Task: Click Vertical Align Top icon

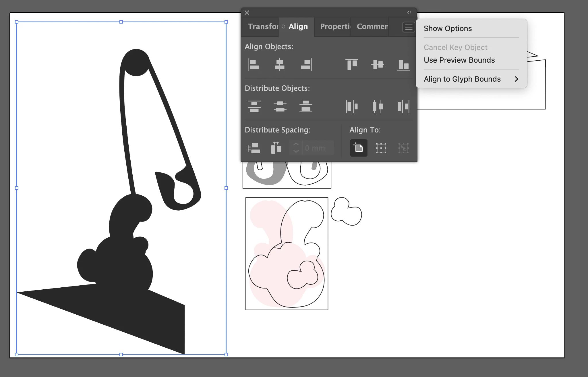Action: click(352, 65)
